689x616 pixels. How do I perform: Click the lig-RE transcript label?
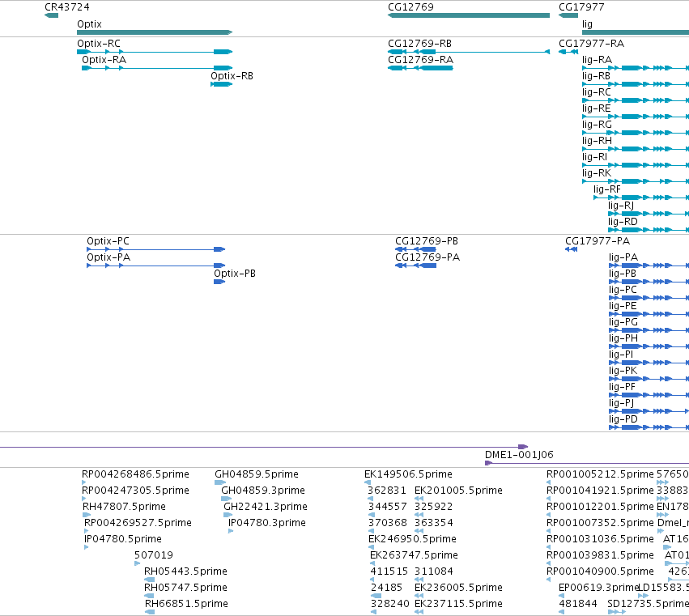[596, 108]
